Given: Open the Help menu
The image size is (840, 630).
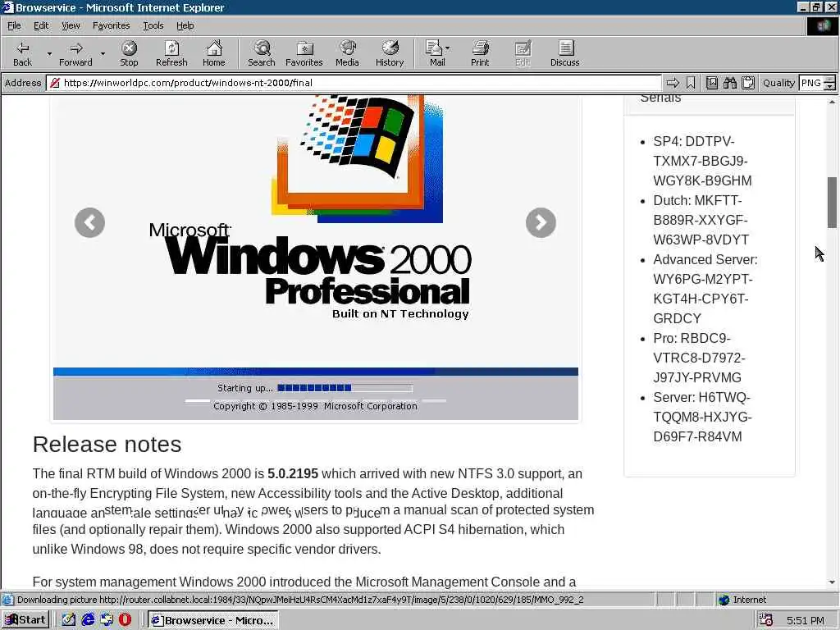Looking at the screenshot, I should click(185, 25).
